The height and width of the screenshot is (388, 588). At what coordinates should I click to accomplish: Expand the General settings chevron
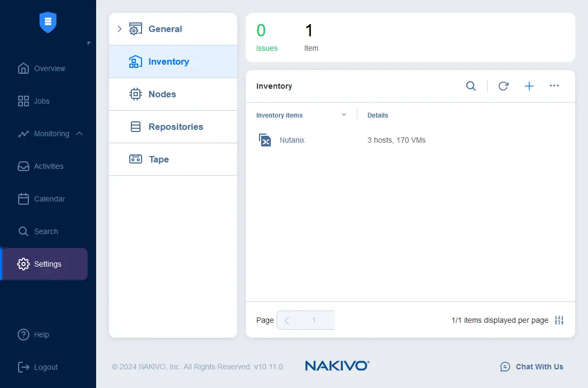[x=120, y=29]
